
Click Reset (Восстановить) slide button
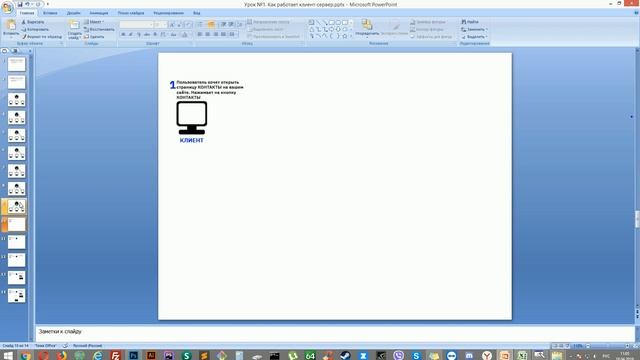point(99,29)
